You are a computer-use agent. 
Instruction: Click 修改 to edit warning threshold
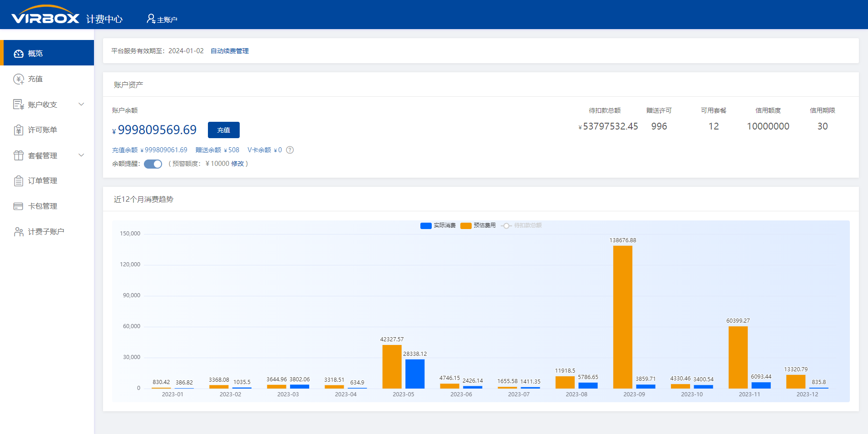[237, 164]
